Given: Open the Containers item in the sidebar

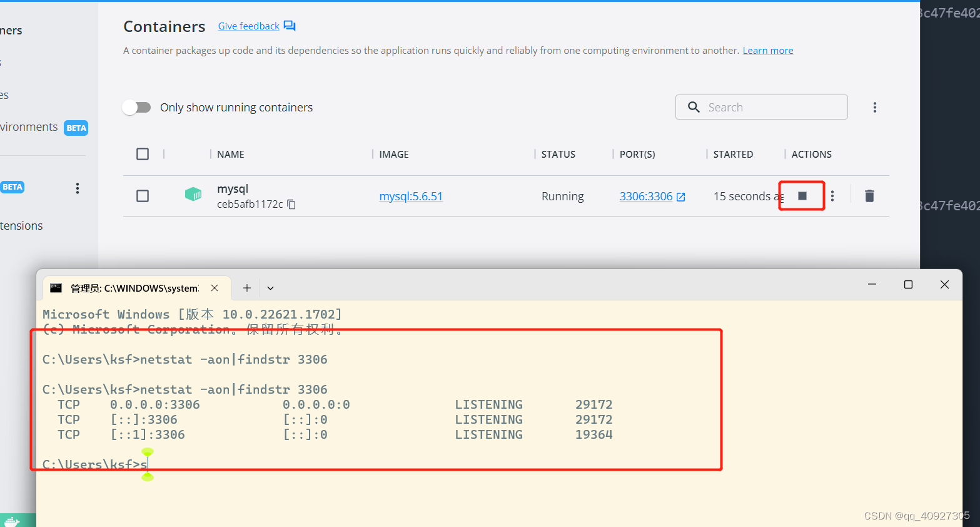Looking at the screenshot, I should pyautogui.click(x=11, y=30).
